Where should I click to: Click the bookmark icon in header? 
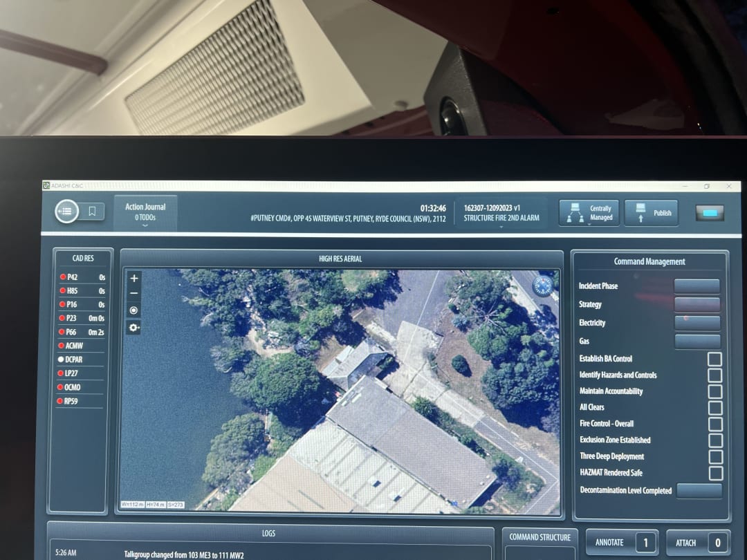pos(93,211)
